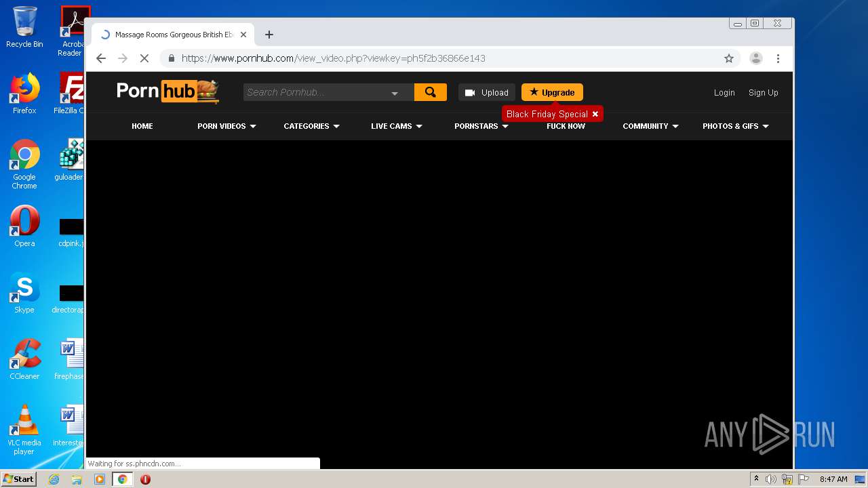Dismiss the Black Friday Special tooltip

coord(595,114)
